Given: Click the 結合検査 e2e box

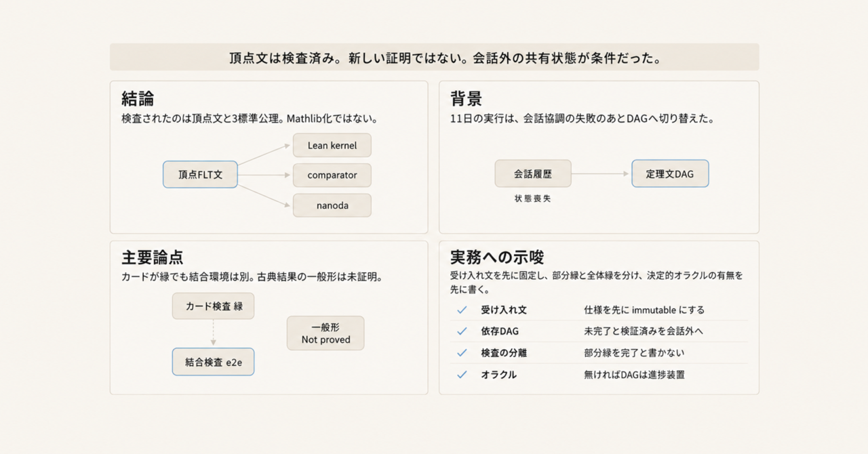Looking at the screenshot, I should pos(214,362).
